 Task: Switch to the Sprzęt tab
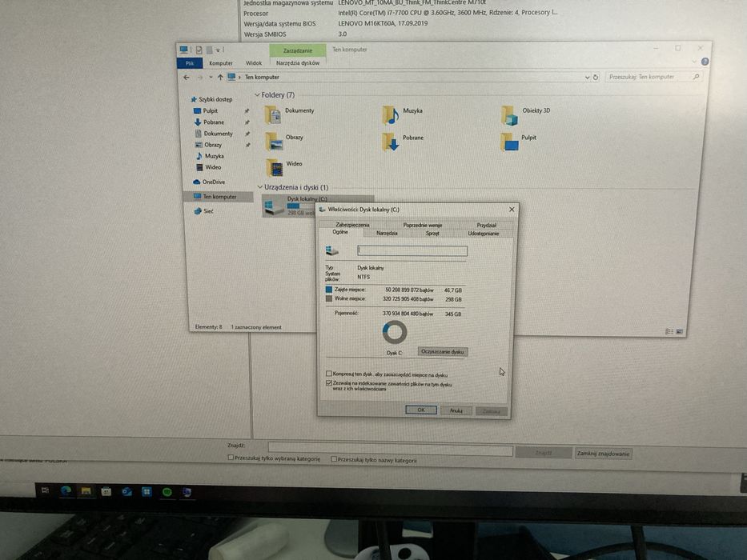432,234
